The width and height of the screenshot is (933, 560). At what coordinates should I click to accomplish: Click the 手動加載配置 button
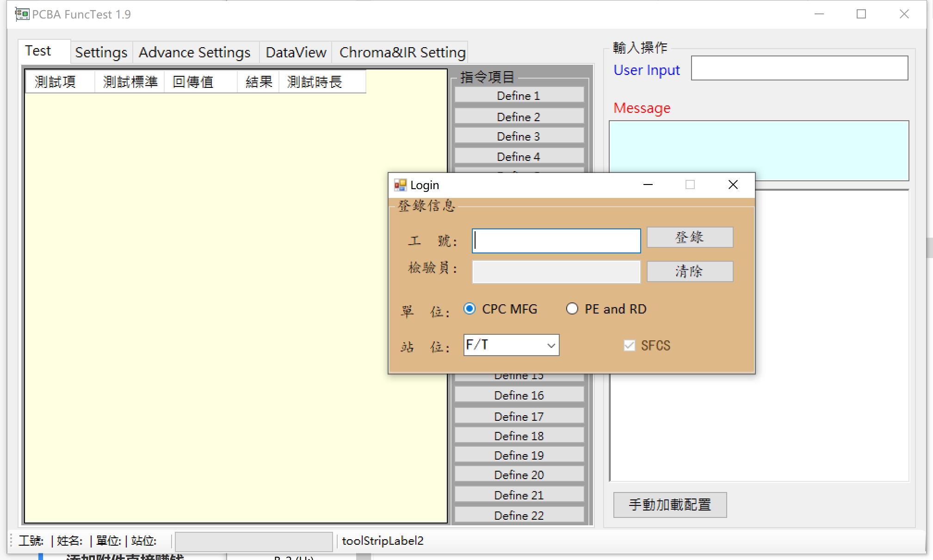pyautogui.click(x=670, y=505)
